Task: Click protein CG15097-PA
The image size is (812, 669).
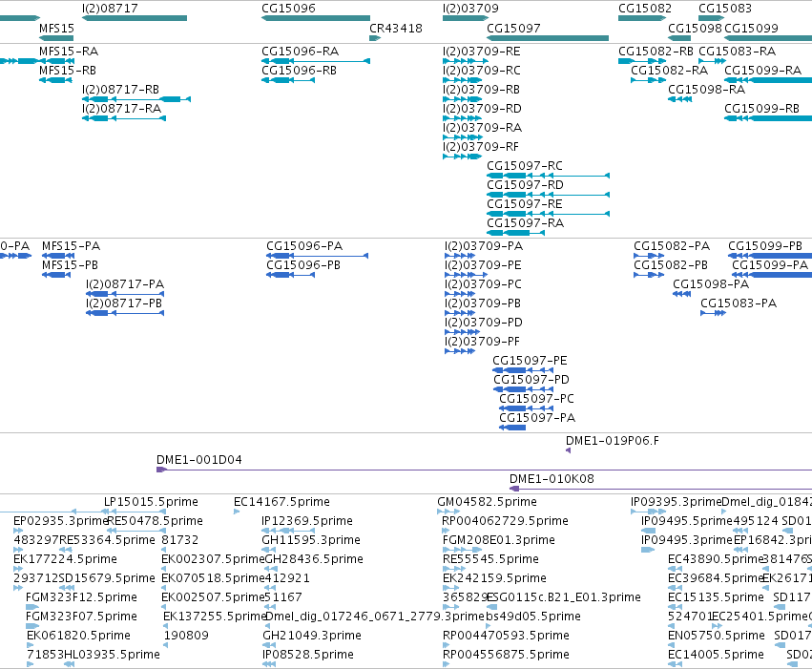Action: coord(512,428)
